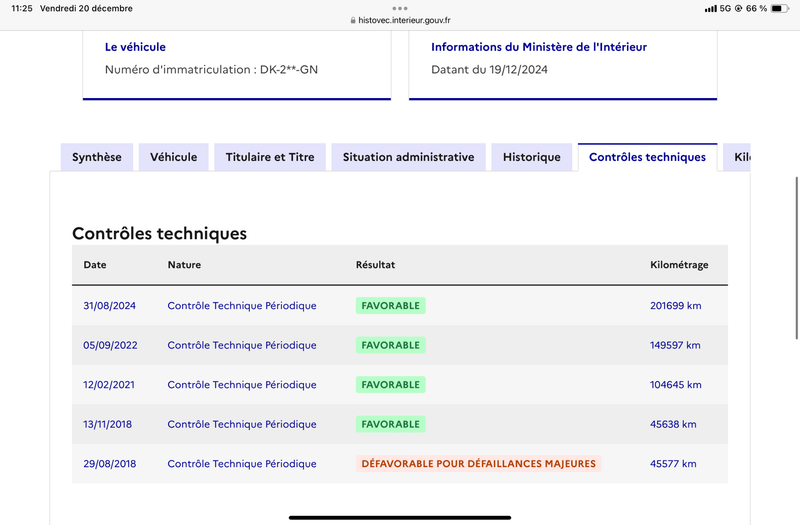Screen dimensions: 800x525
Task: Select the Contrôles techniques tab
Action: tap(647, 157)
